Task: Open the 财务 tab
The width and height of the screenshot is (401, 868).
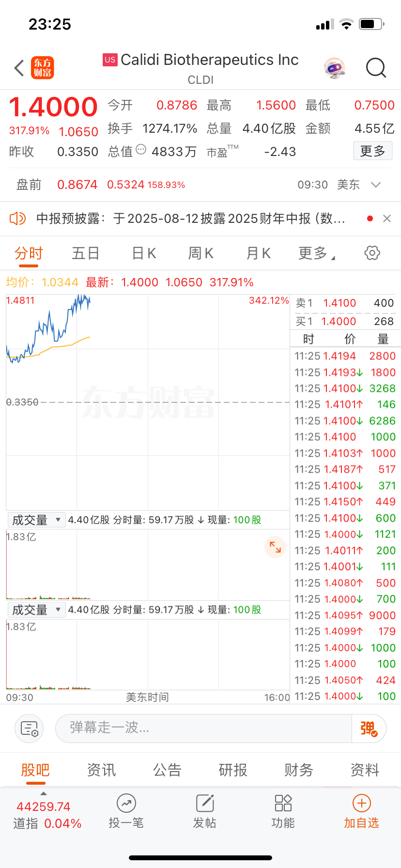Action: [299, 770]
